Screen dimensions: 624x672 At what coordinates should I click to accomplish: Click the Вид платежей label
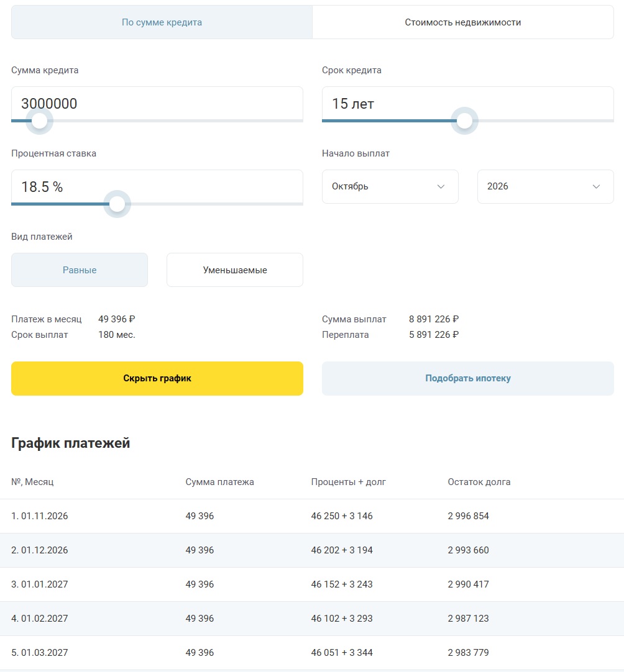tap(42, 237)
